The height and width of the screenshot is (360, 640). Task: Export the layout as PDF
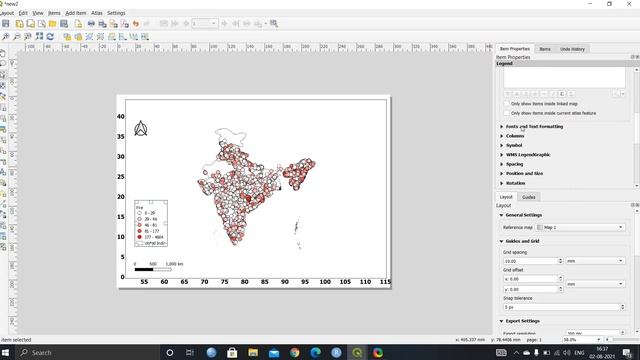[124, 24]
